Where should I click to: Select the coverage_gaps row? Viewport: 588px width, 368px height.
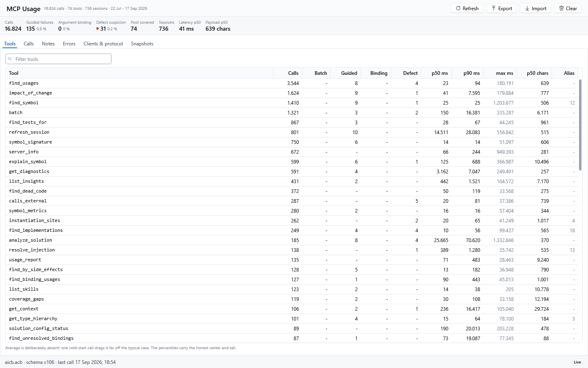(x=292, y=299)
